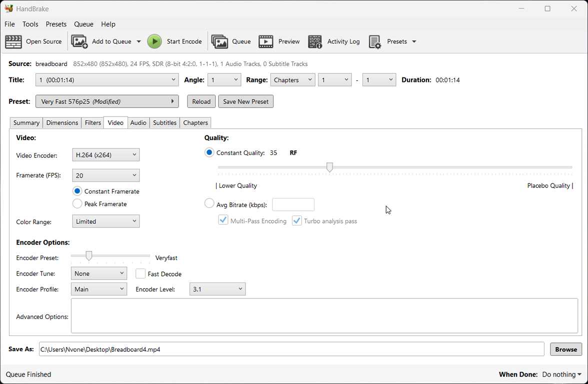Open the Encoder Tune dropdown

[99, 273]
